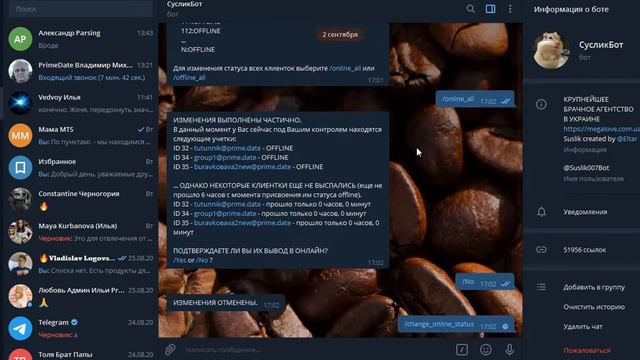Open the PrimeDate Владимир chat
Screen dimensions: 640x360
pos(80,71)
